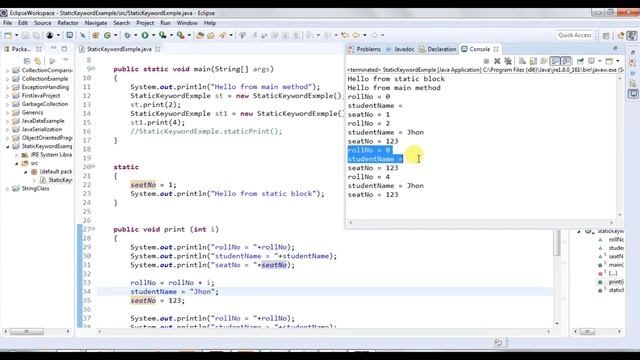Toggle code folding at line 20 static block
The height and width of the screenshot is (360, 640).
93,167
